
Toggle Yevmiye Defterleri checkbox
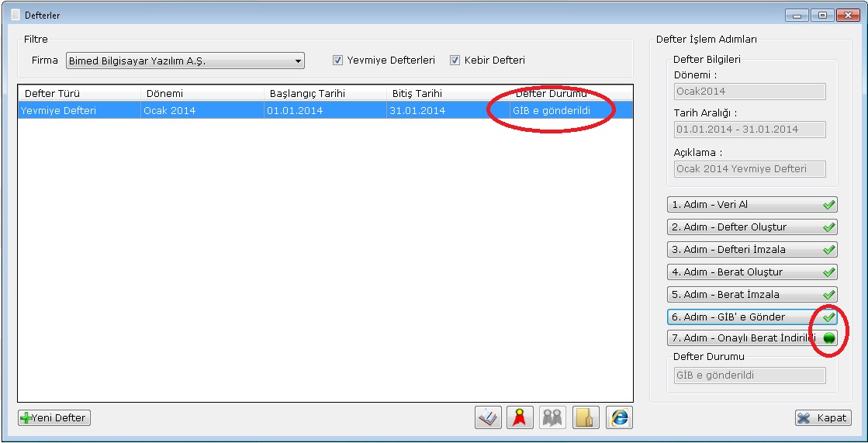[x=337, y=61]
